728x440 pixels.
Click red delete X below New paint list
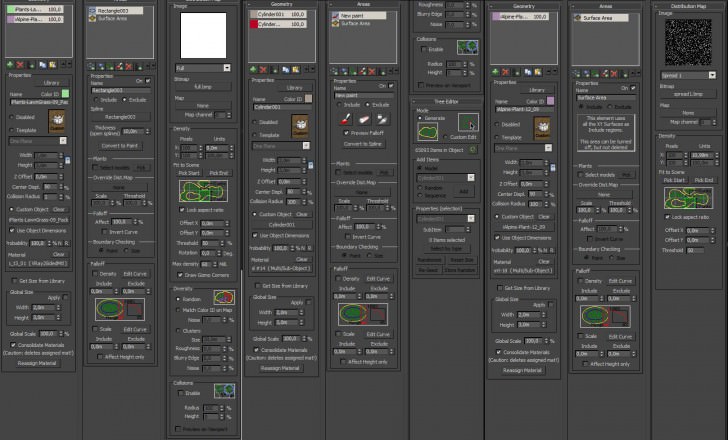[371, 71]
